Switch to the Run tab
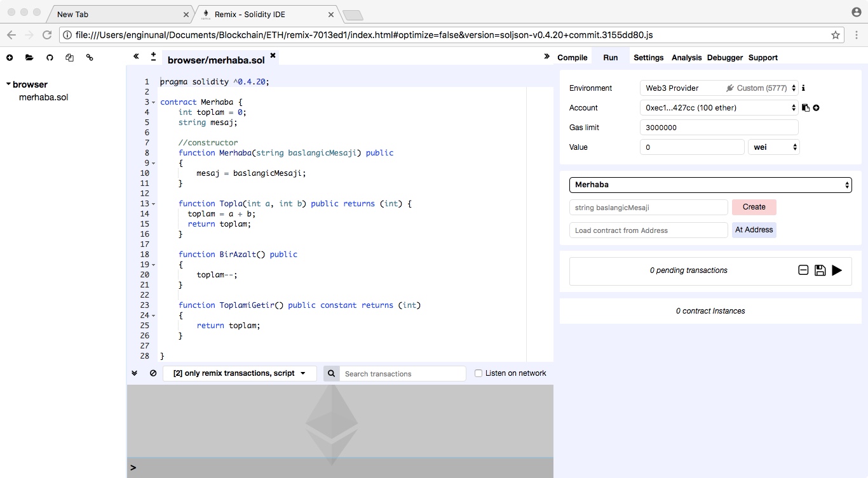Image resolution: width=868 pixels, height=478 pixels. pos(611,57)
